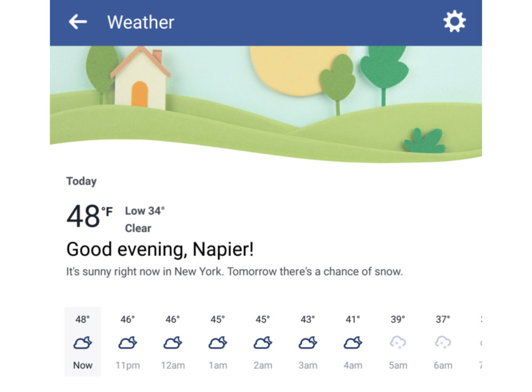Tap the cloudy weather icon for 3am
The image size is (532, 392).
308,342
